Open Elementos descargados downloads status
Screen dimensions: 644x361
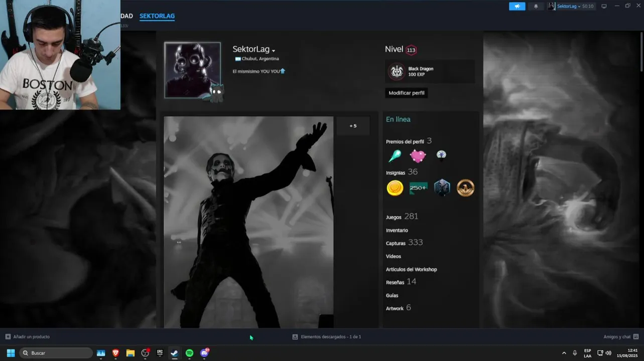click(331, 337)
